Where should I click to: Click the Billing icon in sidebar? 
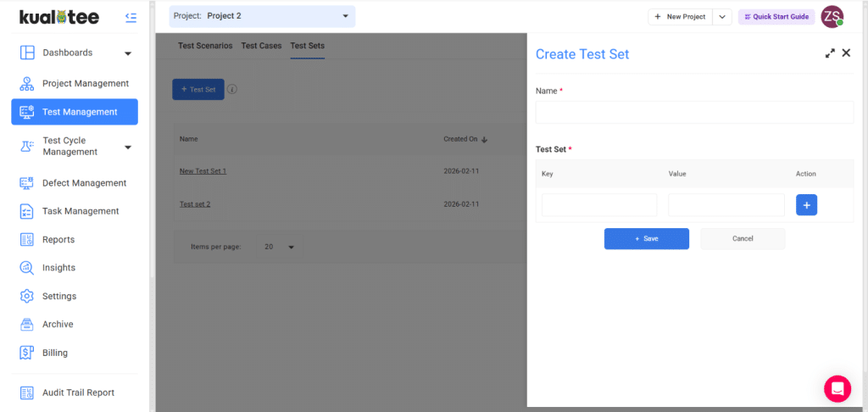(27, 353)
